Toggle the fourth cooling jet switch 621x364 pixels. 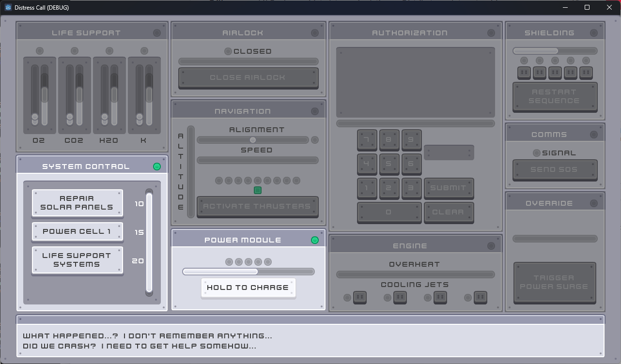481,297
